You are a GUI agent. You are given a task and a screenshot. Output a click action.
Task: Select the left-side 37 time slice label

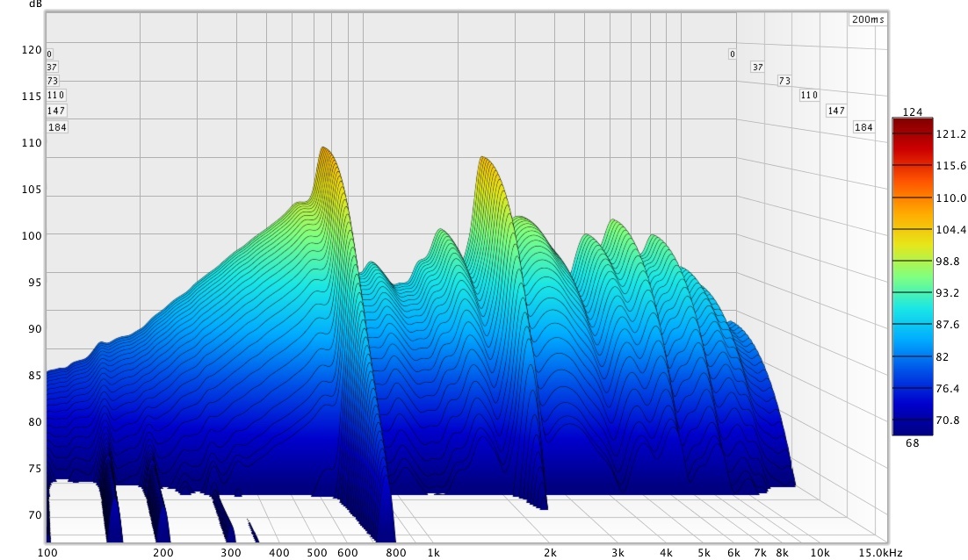pos(52,67)
